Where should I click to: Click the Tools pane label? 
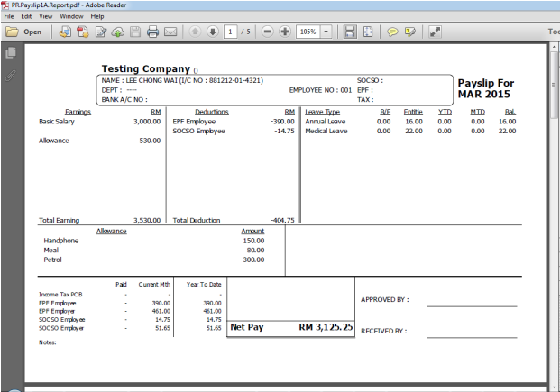pos(554,32)
